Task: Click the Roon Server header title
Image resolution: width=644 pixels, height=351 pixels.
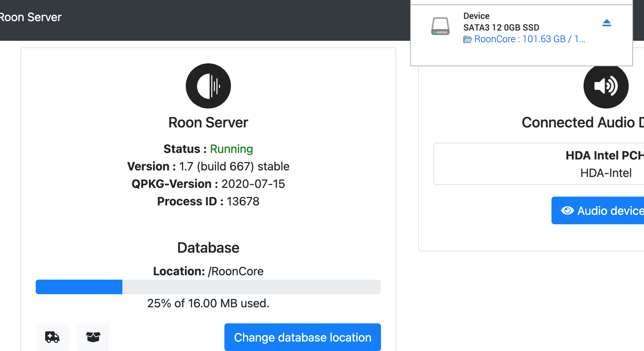Action: pyautogui.click(x=31, y=17)
